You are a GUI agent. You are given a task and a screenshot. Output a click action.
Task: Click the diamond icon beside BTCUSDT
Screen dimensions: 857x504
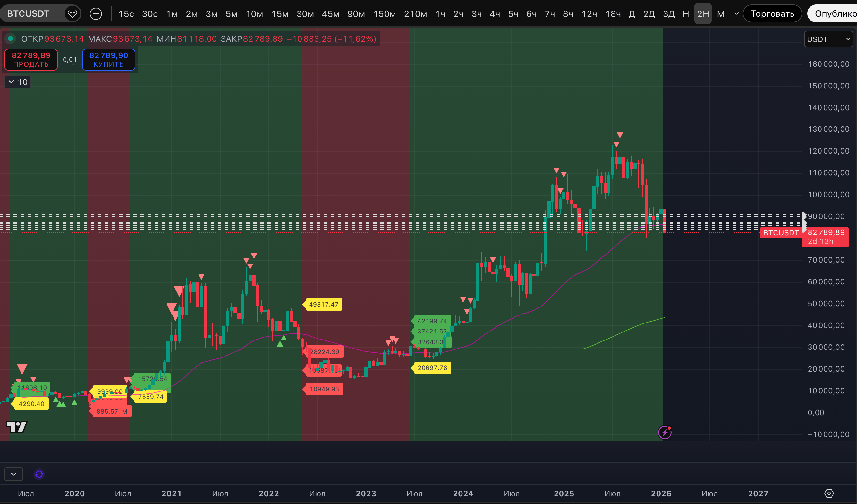72,13
